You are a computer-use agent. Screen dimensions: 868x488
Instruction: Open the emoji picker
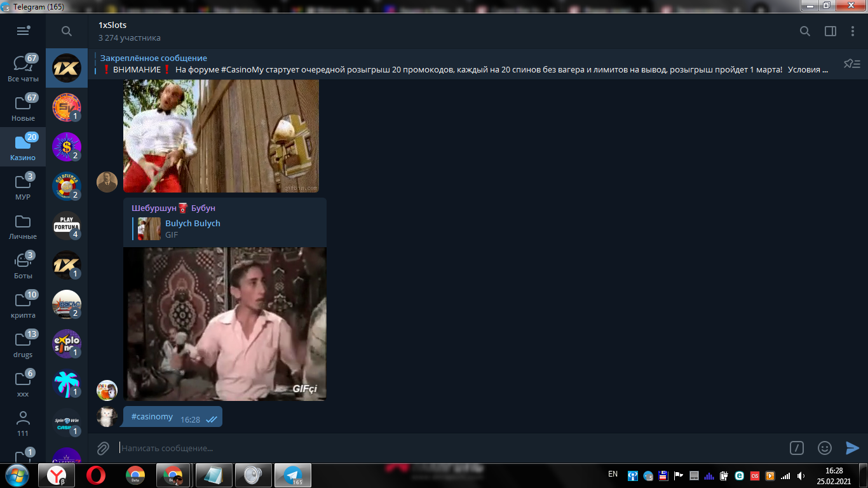[x=823, y=448]
